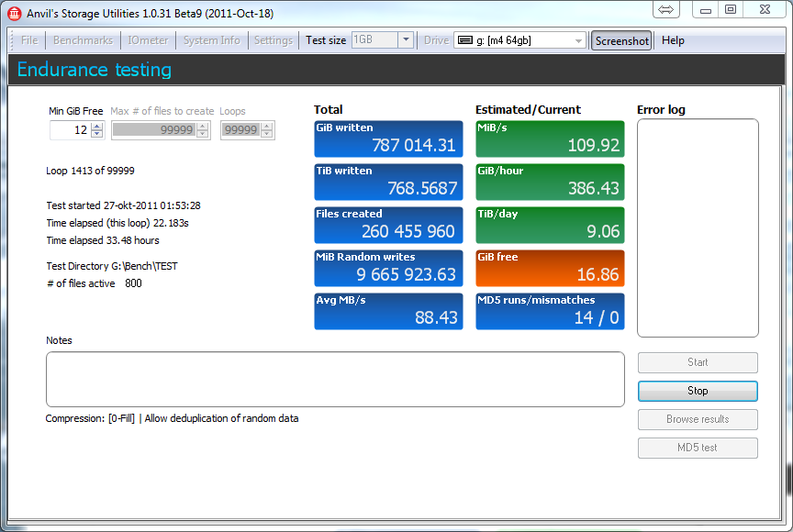This screenshot has width=793, height=532.
Task: Click inside the Notes text box
Action: [x=335, y=380]
